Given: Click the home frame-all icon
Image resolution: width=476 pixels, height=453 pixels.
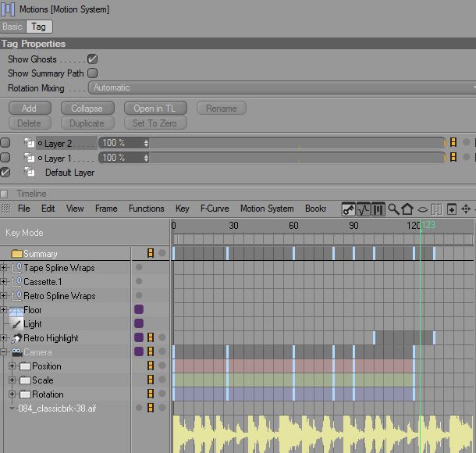Looking at the screenshot, I should (407, 209).
